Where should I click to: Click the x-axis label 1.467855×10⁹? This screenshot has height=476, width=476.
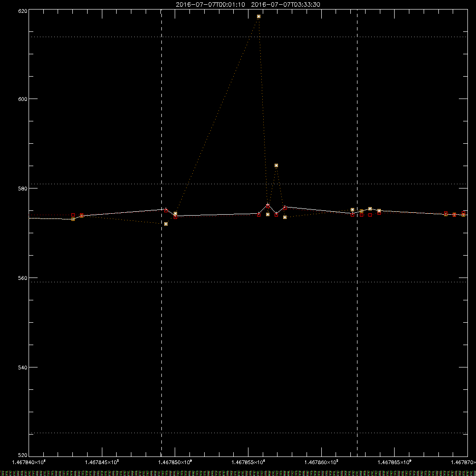pyautogui.click(x=248, y=462)
